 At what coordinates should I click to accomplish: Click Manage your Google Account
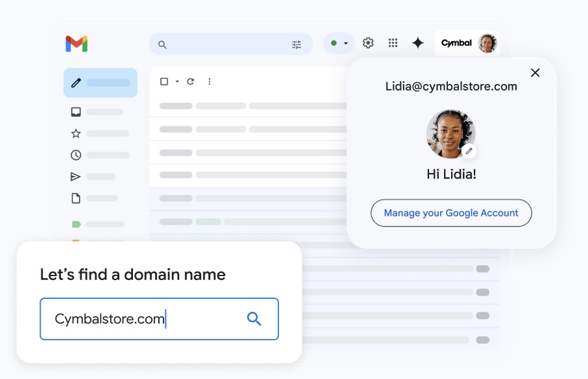(x=451, y=213)
